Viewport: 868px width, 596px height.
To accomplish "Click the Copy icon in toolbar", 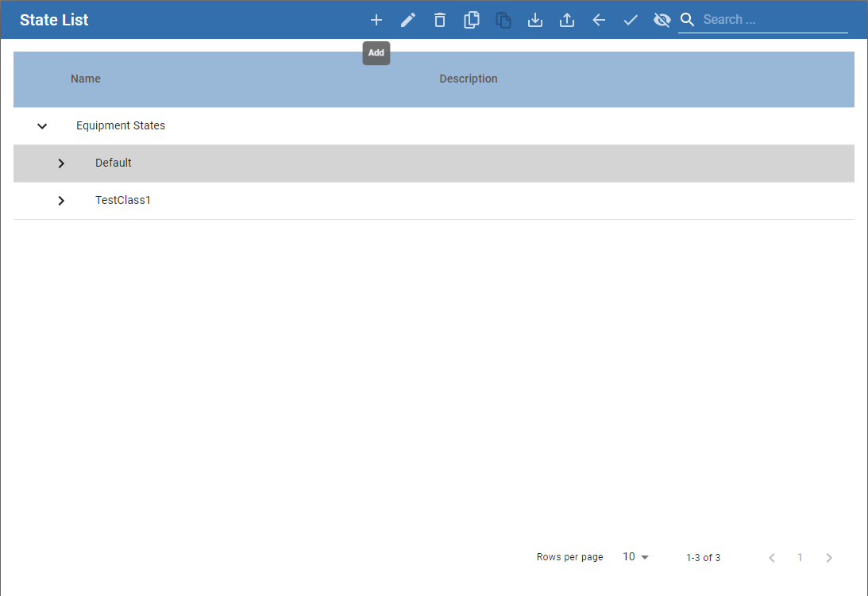I will [x=472, y=20].
